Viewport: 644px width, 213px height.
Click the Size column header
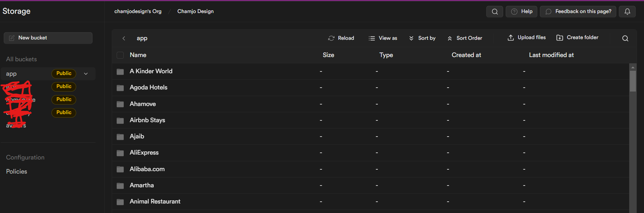328,55
